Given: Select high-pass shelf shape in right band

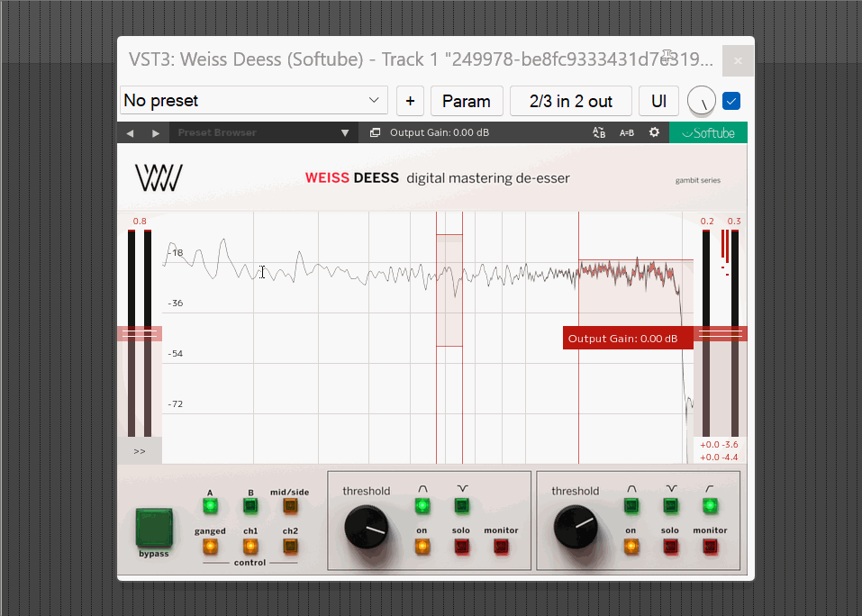Looking at the screenshot, I should click(711, 505).
